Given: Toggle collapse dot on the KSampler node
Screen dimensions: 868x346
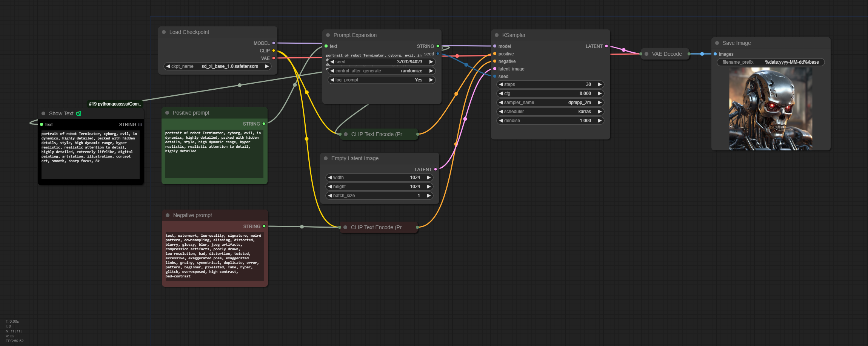Looking at the screenshot, I should point(497,35).
